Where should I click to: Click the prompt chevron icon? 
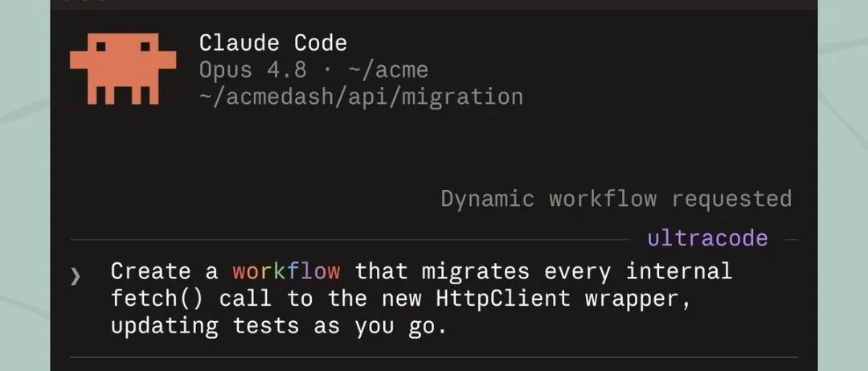76,275
